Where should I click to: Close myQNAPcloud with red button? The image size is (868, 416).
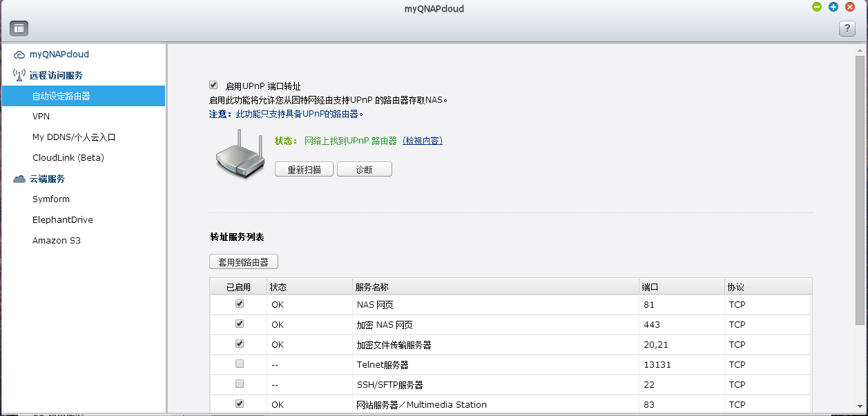(850, 7)
